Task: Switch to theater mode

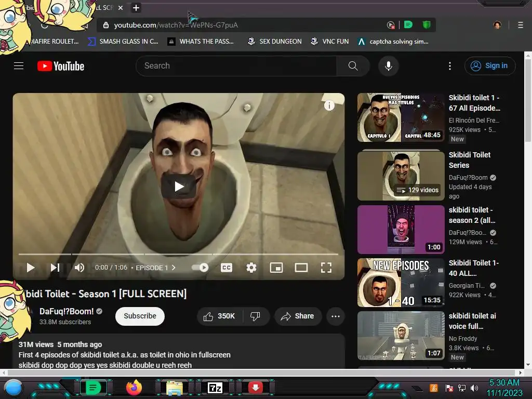Action: (x=301, y=268)
